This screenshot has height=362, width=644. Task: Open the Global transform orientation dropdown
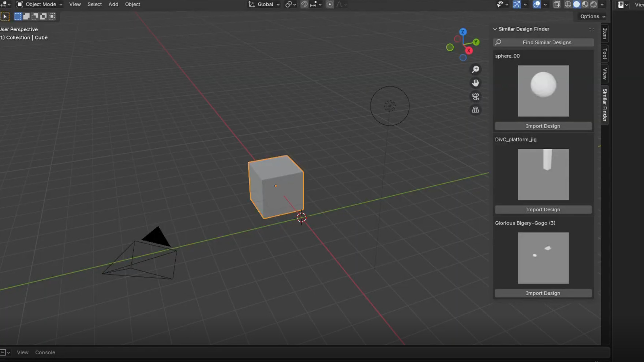[265, 4]
